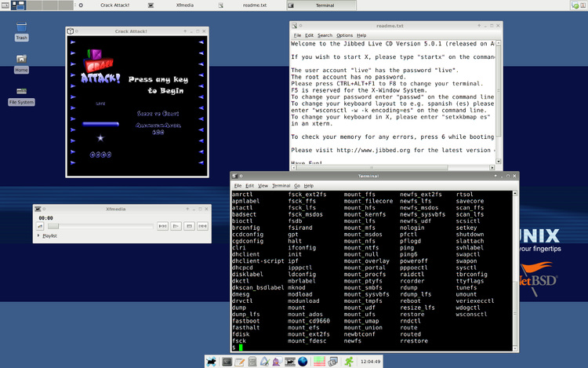
Task: Open Xfmedia settings wrench button
Action: [40, 226]
